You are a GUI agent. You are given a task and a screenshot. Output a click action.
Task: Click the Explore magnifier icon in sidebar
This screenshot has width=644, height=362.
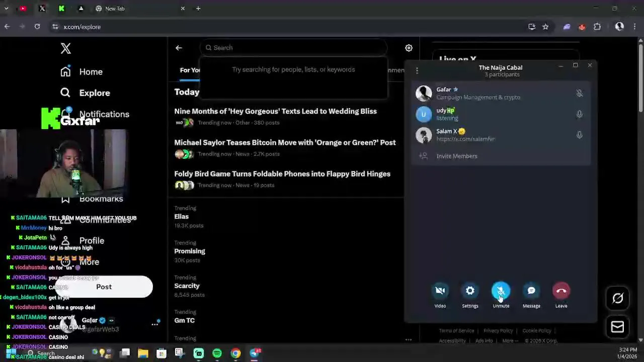click(x=65, y=93)
